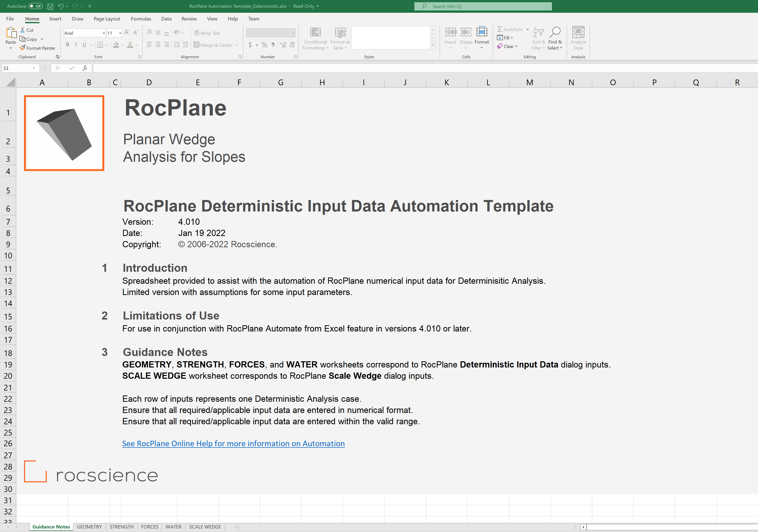Undo the last action
Viewport: 758px width, 532px height.
coord(61,6)
